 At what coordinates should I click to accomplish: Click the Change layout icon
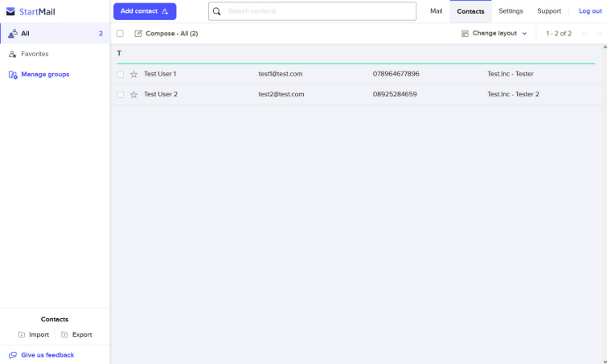tap(465, 34)
